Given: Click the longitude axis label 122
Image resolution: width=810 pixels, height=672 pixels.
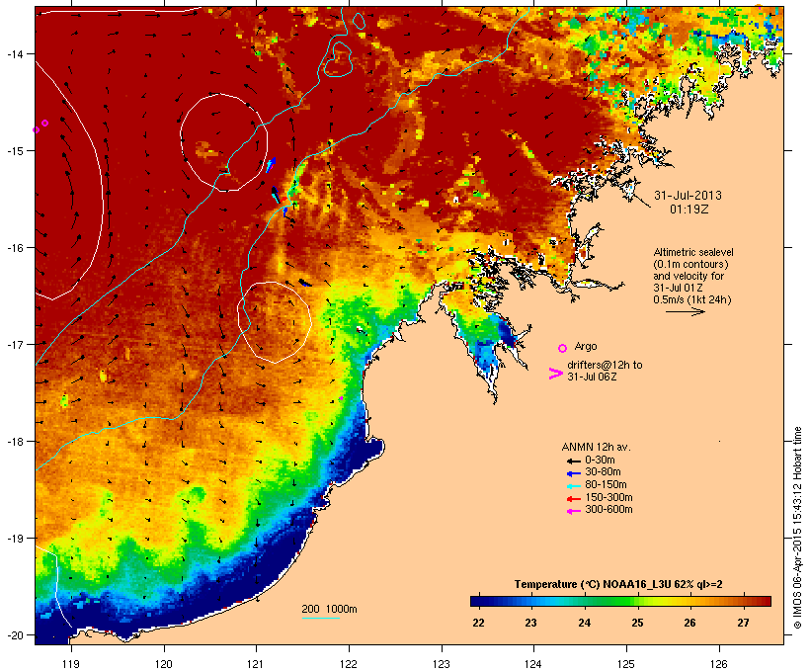Looking at the screenshot, I should click(x=349, y=664).
